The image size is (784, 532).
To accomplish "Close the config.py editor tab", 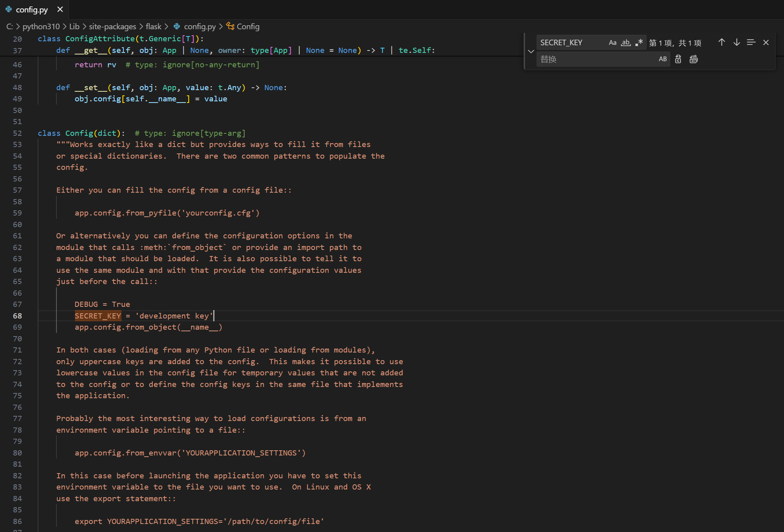I will click(60, 9).
